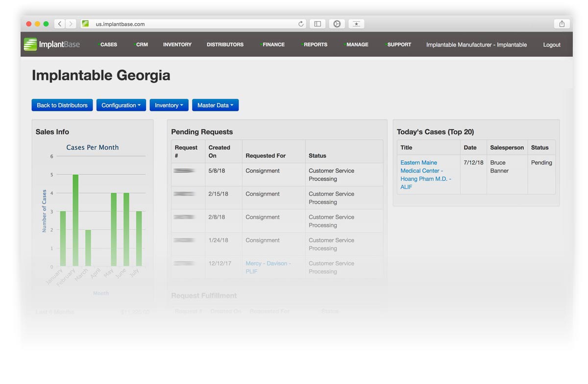Screen dimensions: 588x384
Task: Click the February bar in the chart
Action: [x=75, y=220]
